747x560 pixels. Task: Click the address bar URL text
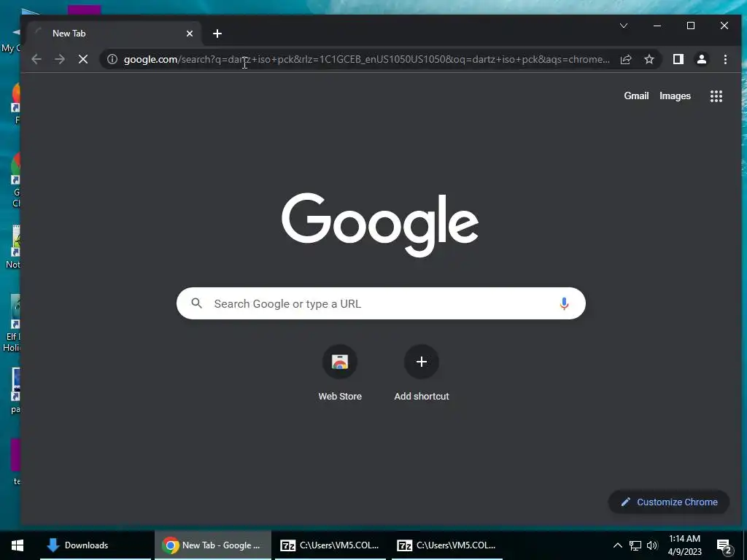tap(366, 60)
